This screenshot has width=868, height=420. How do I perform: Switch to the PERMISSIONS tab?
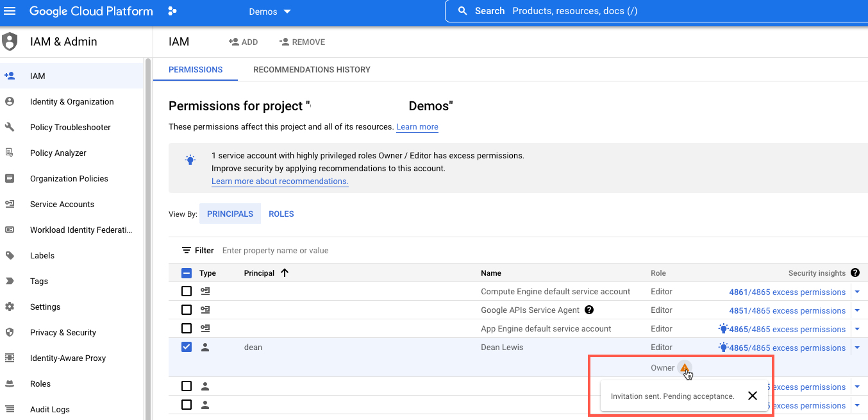196,69
